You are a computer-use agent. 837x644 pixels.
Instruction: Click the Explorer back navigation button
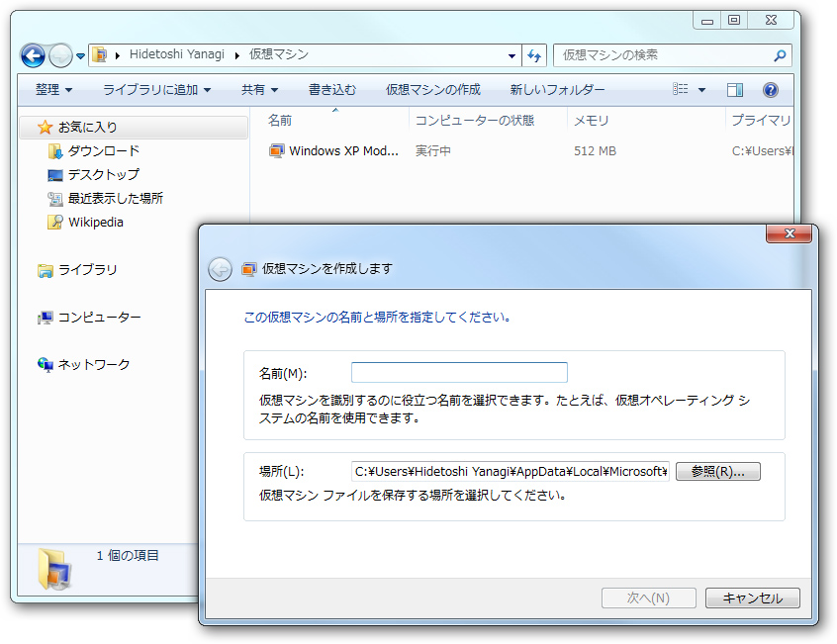pyautogui.click(x=32, y=54)
